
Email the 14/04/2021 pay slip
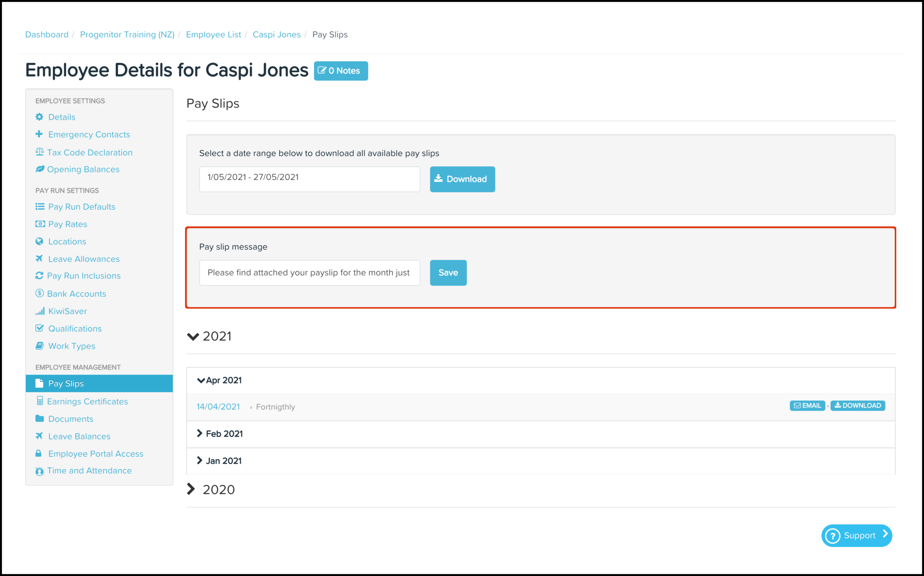coord(807,405)
